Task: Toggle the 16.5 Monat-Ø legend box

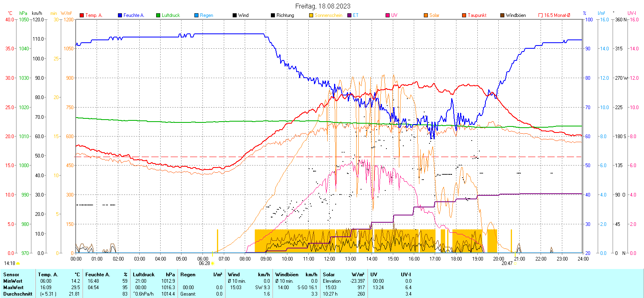Action: click(x=541, y=15)
